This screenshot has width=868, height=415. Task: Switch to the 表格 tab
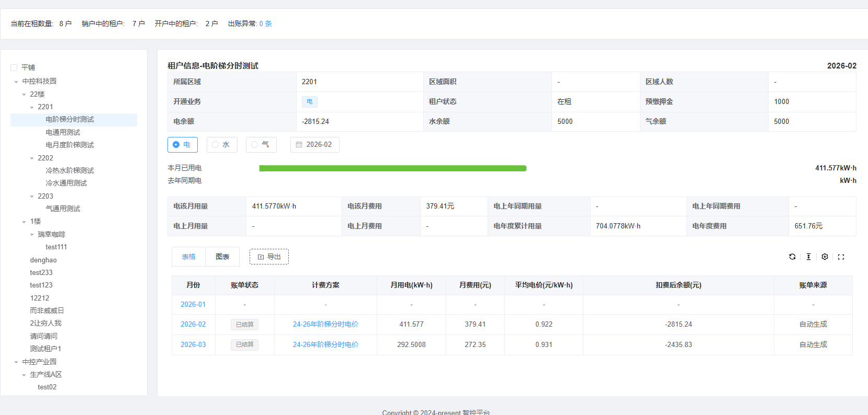[x=189, y=257]
